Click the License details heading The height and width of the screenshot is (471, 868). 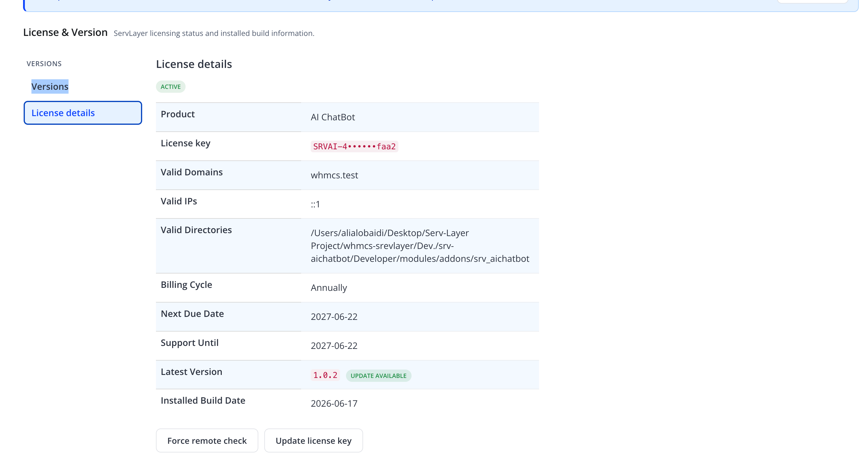tap(194, 64)
